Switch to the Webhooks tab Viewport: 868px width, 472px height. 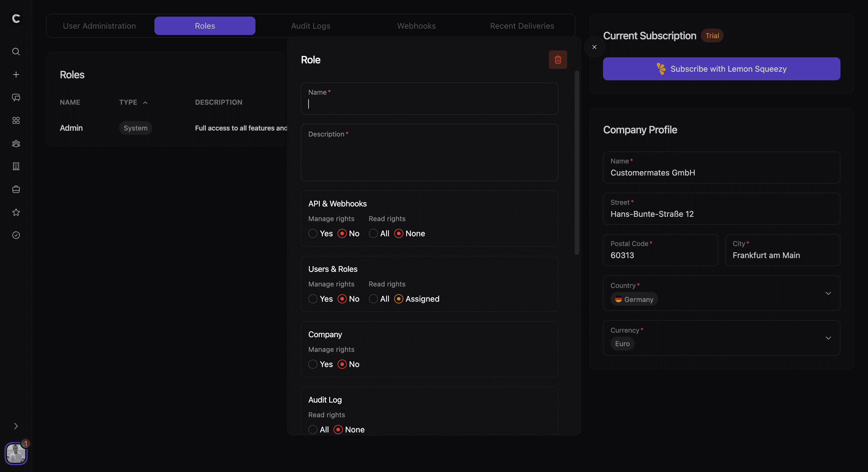[416, 26]
